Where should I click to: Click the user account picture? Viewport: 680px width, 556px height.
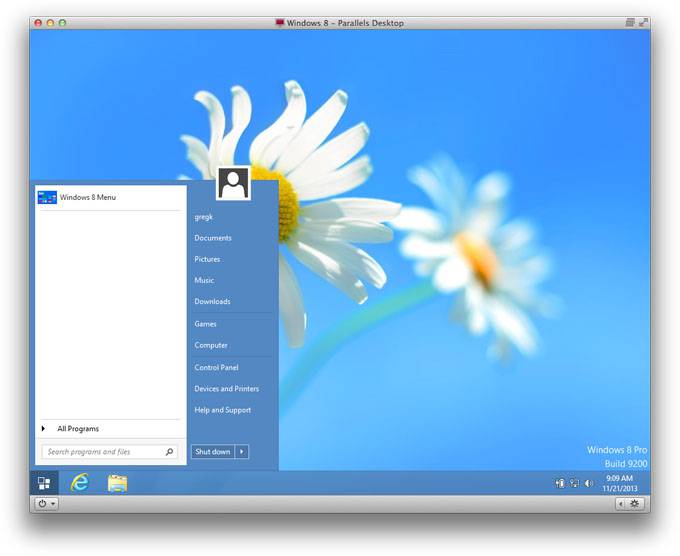(x=233, y=183)
